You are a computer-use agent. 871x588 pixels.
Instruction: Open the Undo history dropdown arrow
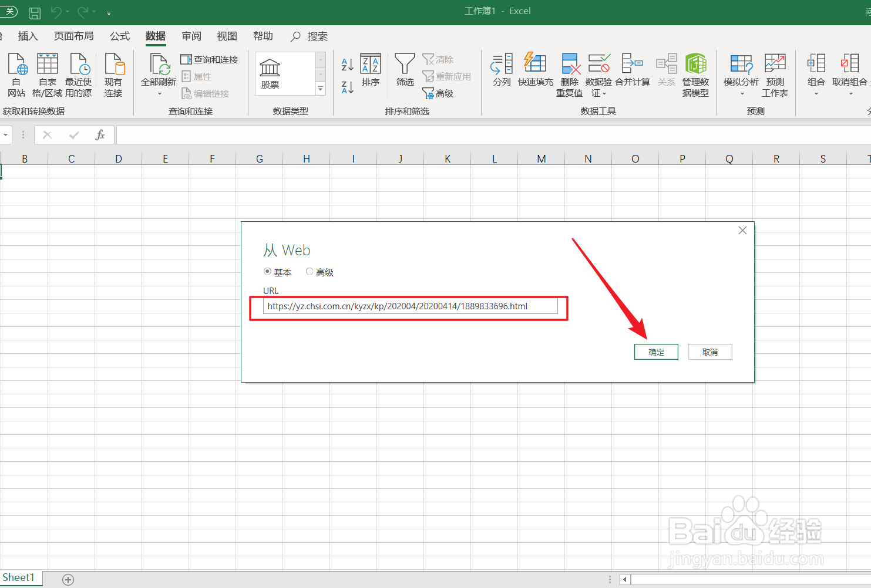point(68,12)
